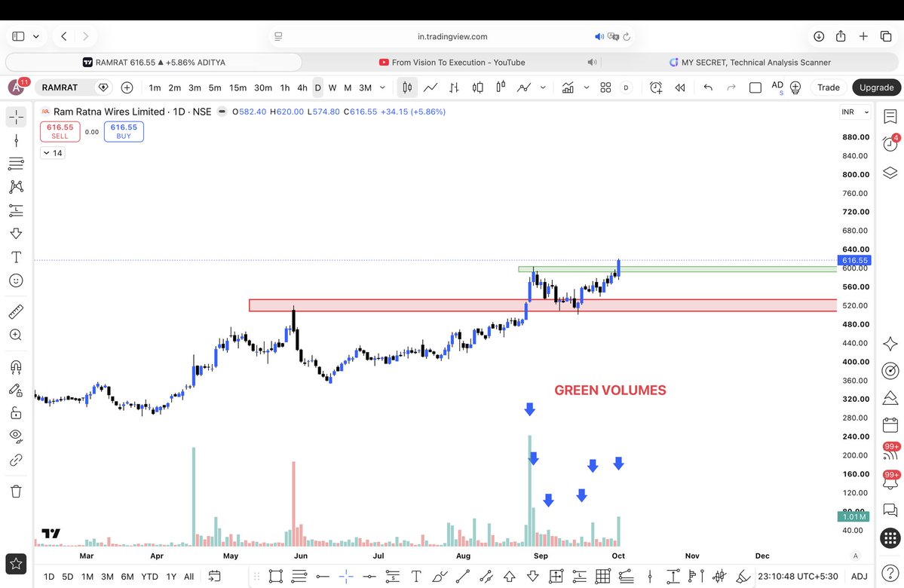Expand indicator templates dropdown chevron
Viewport: 904px width, 588px height.
coord(587,87)
